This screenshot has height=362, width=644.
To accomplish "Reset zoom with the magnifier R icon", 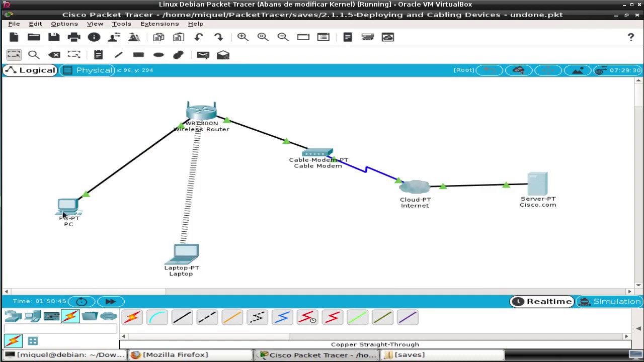I will click(263, 37).
